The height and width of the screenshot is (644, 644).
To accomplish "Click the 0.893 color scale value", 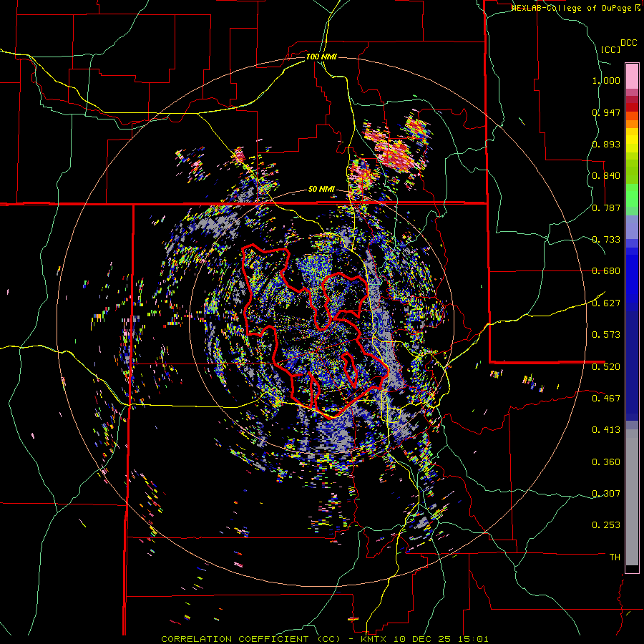I will point(606,144).
